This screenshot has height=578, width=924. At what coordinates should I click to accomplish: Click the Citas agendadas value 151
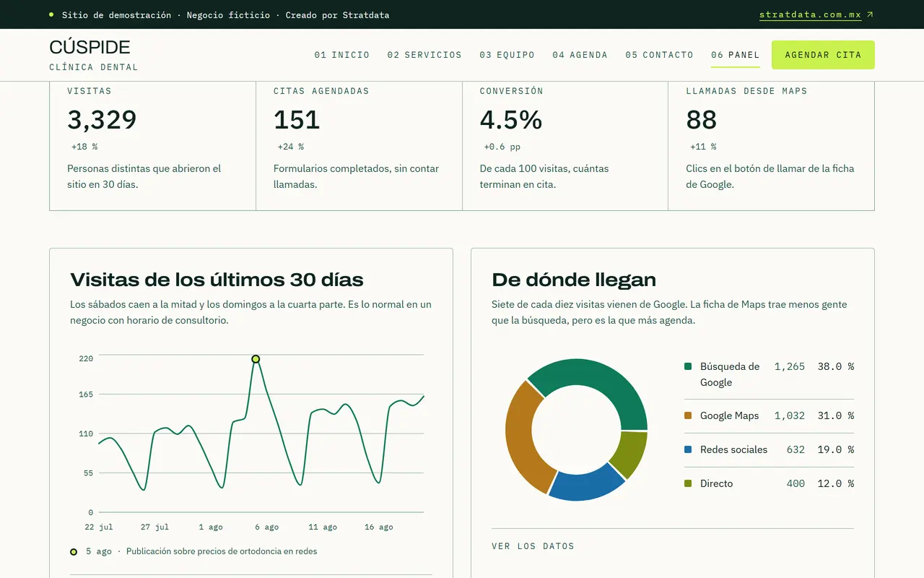[x=297, y=120]
